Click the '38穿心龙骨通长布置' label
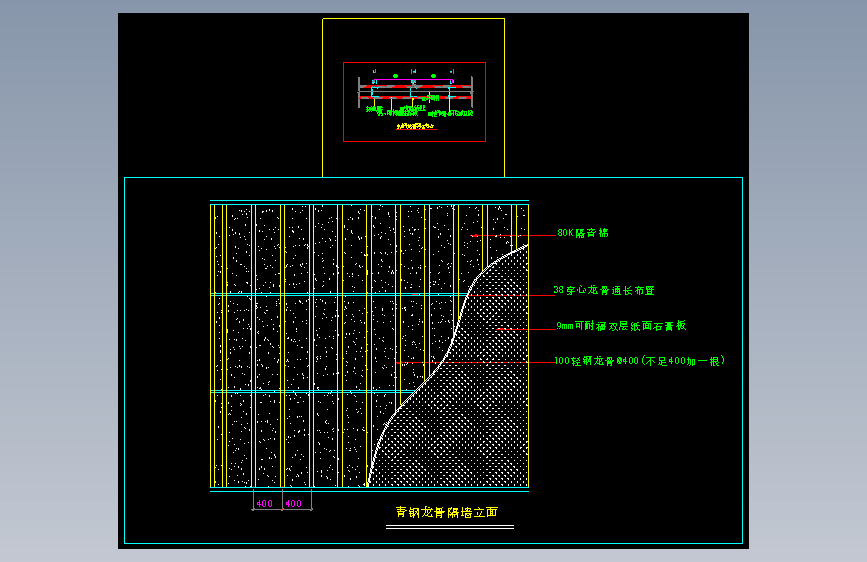Image resolution: width=867 pixels, height=562 pixels. click(604, 290)
